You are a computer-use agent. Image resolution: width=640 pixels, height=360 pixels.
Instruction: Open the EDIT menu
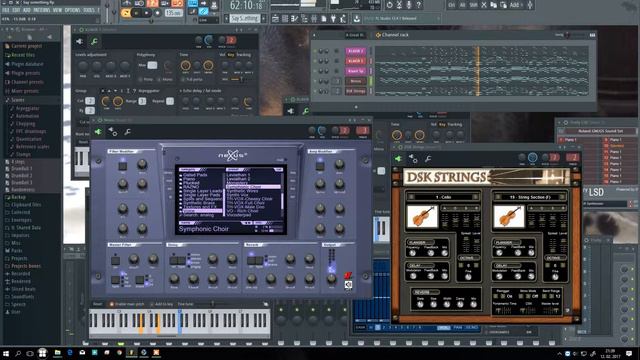pos(16,10)
